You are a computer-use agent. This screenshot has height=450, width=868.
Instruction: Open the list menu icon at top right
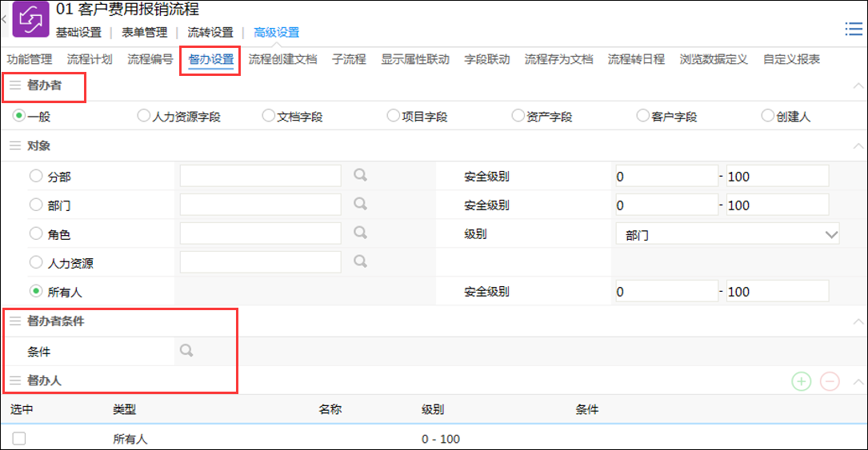click(x=853, y=29)
